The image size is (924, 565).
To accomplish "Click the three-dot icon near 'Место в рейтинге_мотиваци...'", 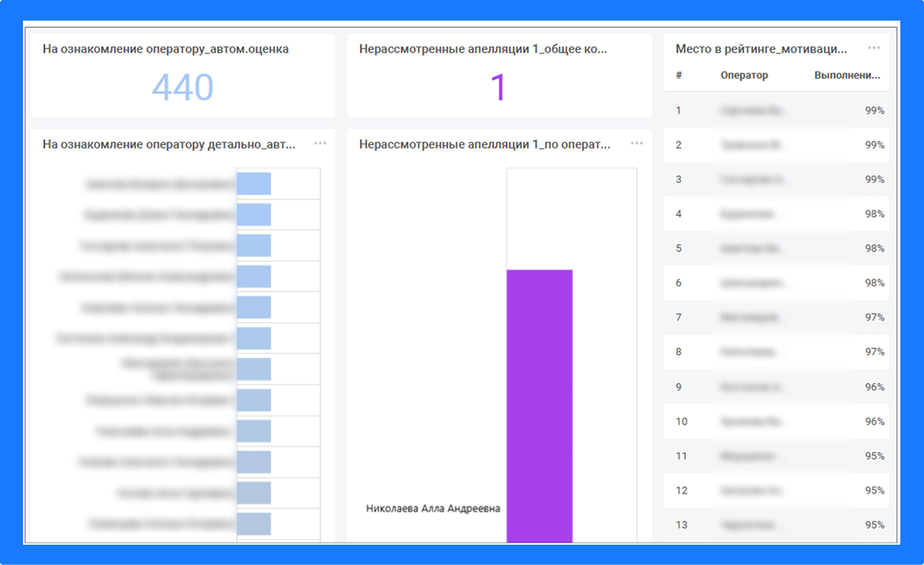I will (x=873, y=47).
